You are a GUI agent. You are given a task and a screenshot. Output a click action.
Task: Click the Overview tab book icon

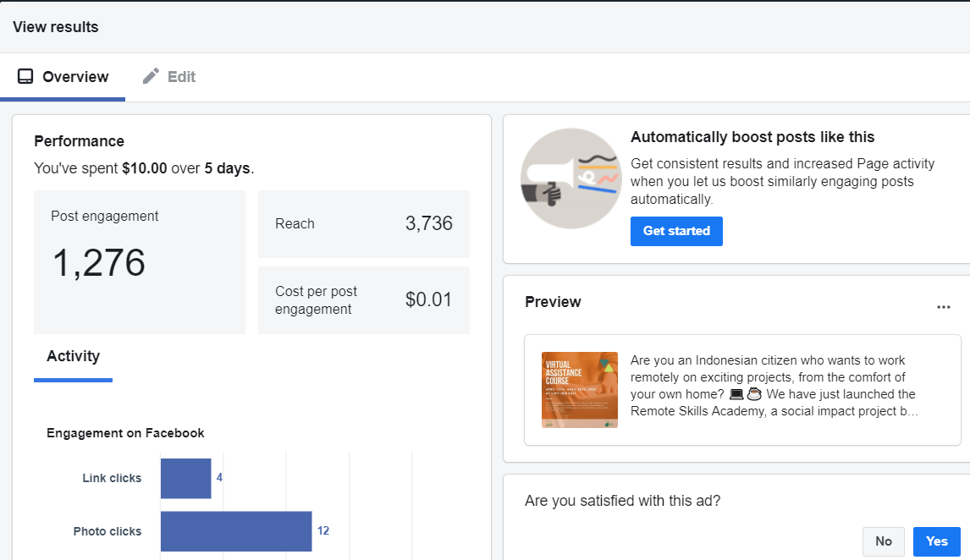point(25,76)
